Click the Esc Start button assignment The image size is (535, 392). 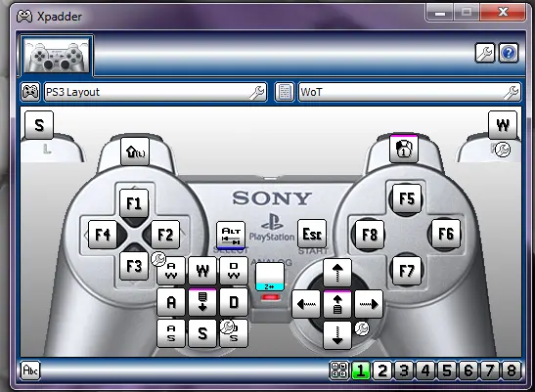point(312,234)
